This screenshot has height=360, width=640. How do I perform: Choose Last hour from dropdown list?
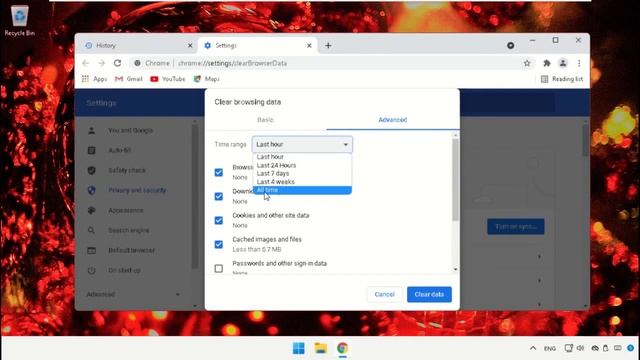(302, 157)
